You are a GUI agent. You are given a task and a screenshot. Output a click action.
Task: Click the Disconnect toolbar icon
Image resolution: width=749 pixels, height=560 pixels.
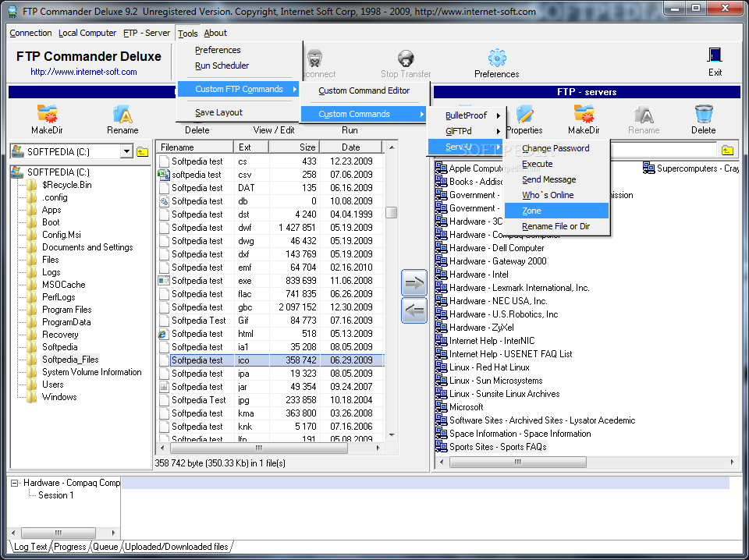click(314, 58)
